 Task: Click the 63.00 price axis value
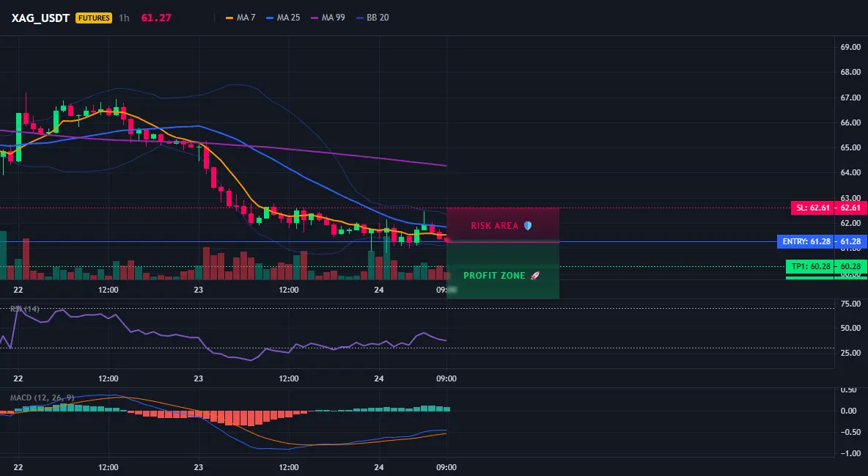tap(850, 197)
